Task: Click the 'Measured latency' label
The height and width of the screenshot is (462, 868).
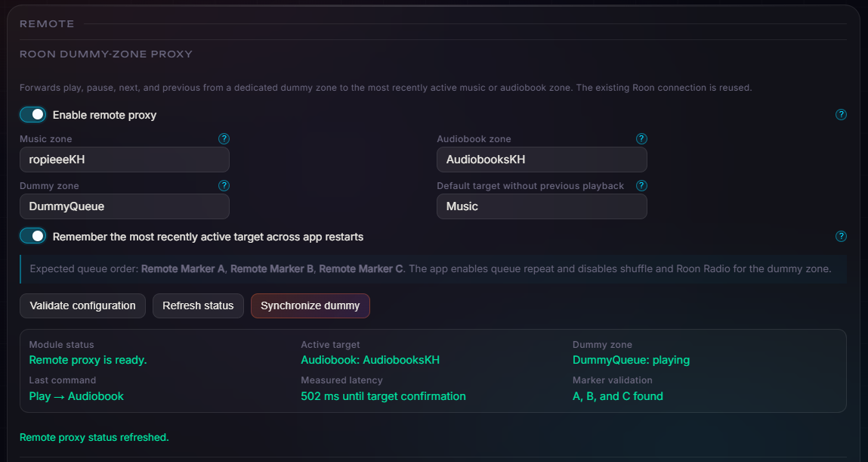Action: [x=341, y=380]
